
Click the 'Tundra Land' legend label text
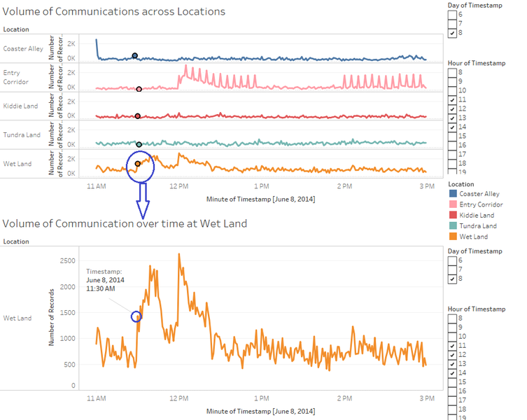coord(478,226)
